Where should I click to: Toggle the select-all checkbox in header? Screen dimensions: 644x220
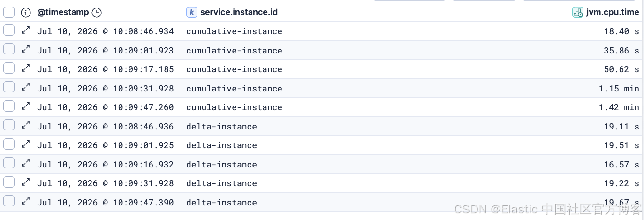click(9, 12)
